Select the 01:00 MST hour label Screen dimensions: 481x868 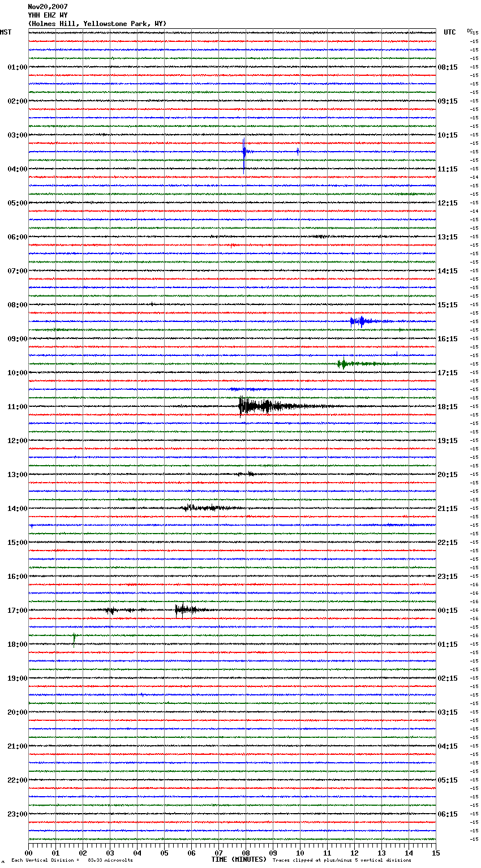coord(17,67)
